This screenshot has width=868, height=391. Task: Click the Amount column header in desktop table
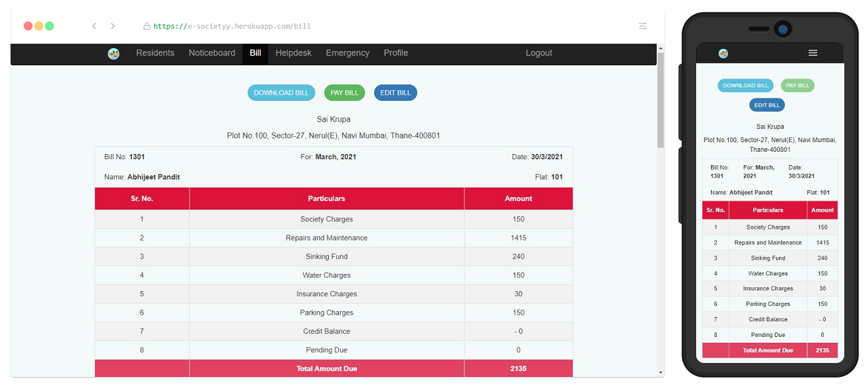tap(518, 198)
